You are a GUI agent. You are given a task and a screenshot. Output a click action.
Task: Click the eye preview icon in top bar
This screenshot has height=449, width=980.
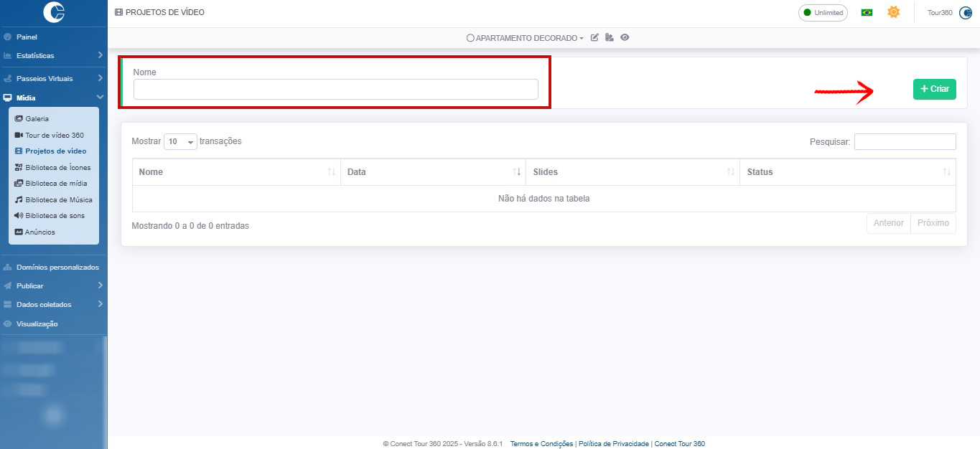click(625, 38)
